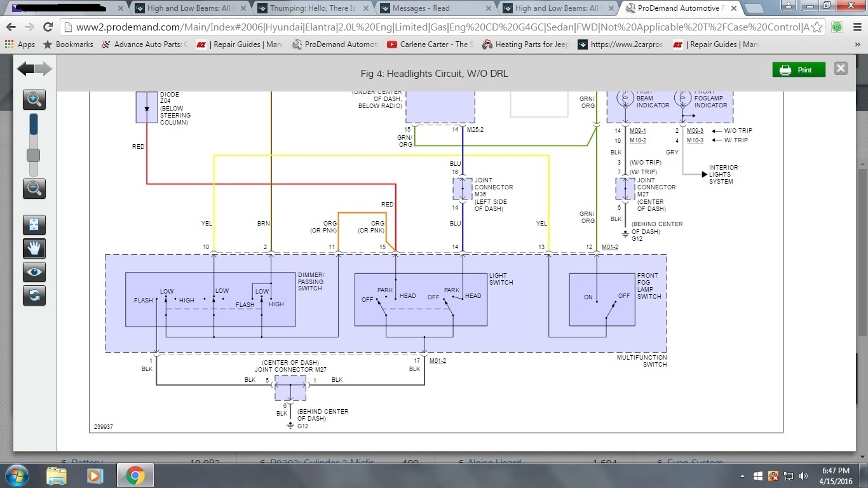Toggle the eye visibility button
Screen dimensions: 868x488
[x=34, y=272]
